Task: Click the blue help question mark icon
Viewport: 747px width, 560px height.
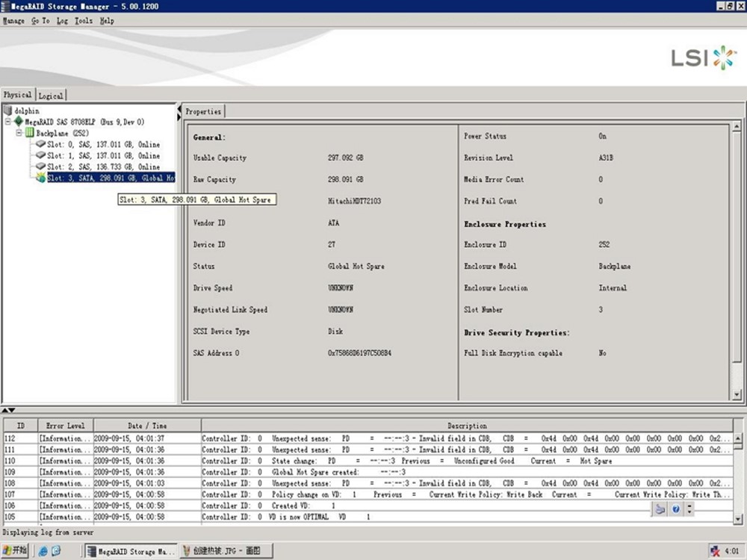Action: tap(675, 508)
